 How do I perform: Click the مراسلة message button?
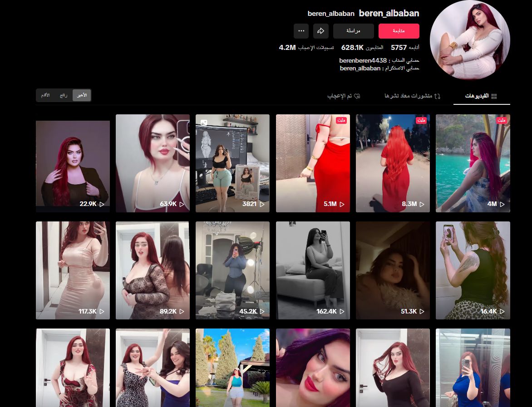click(353, 31)
